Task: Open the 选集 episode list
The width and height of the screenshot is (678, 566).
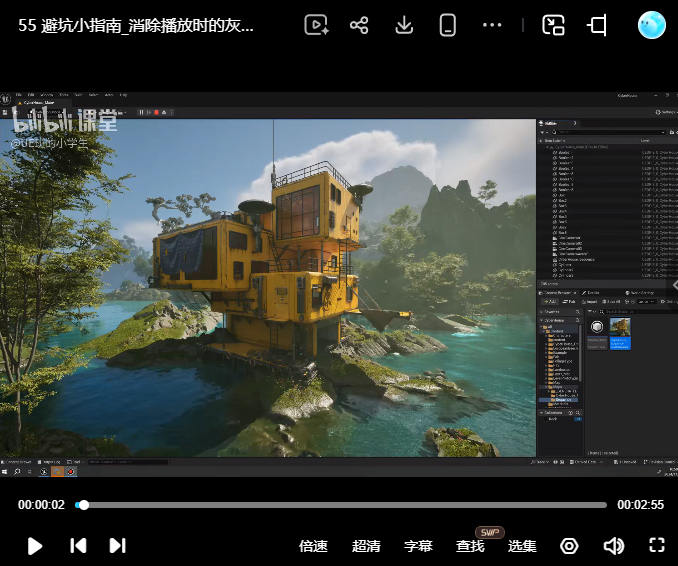Action: pos(522,546)
